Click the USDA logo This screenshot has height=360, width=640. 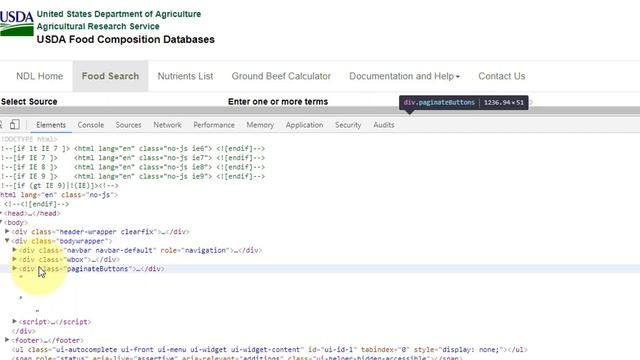click(x=17, y=24)
